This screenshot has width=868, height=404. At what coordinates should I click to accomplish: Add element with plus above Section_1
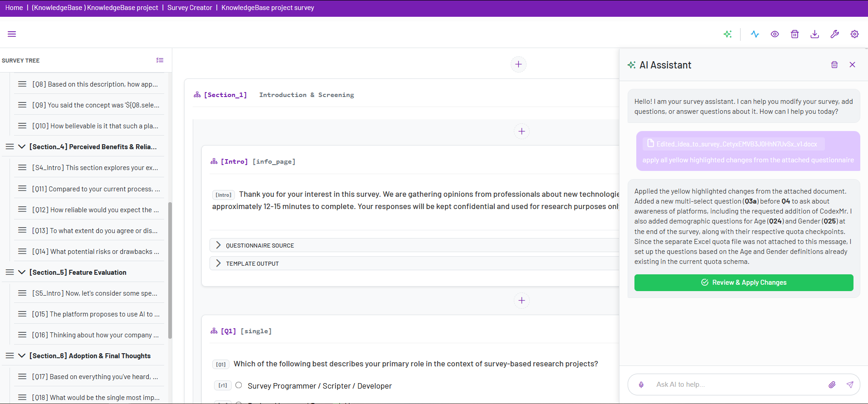click(518, 64)
